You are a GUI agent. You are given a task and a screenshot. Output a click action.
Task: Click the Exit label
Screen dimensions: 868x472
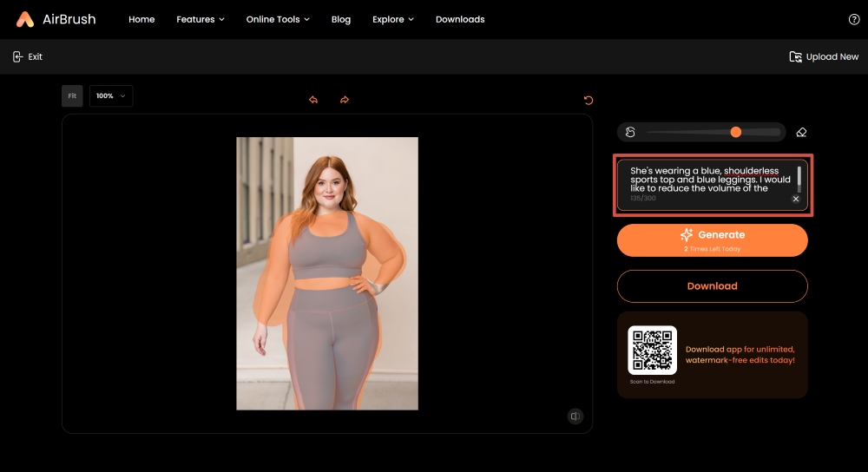(x=35, y=56)
